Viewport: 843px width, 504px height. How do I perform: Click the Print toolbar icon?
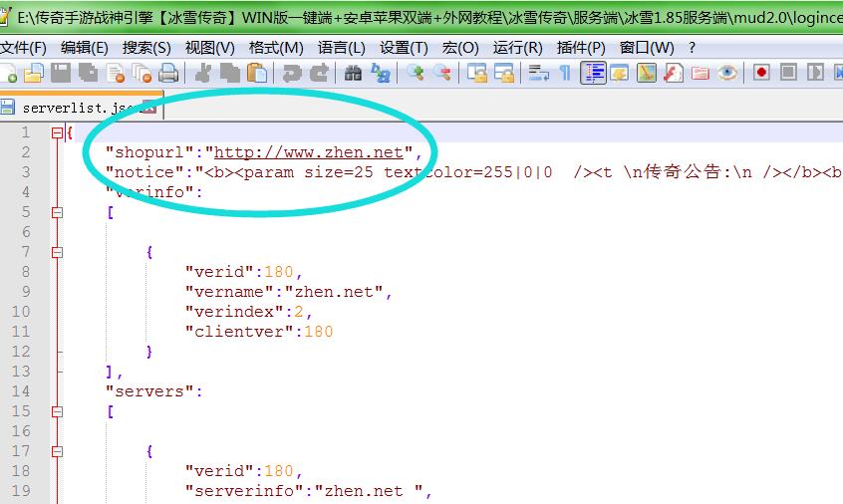(168, 73)
